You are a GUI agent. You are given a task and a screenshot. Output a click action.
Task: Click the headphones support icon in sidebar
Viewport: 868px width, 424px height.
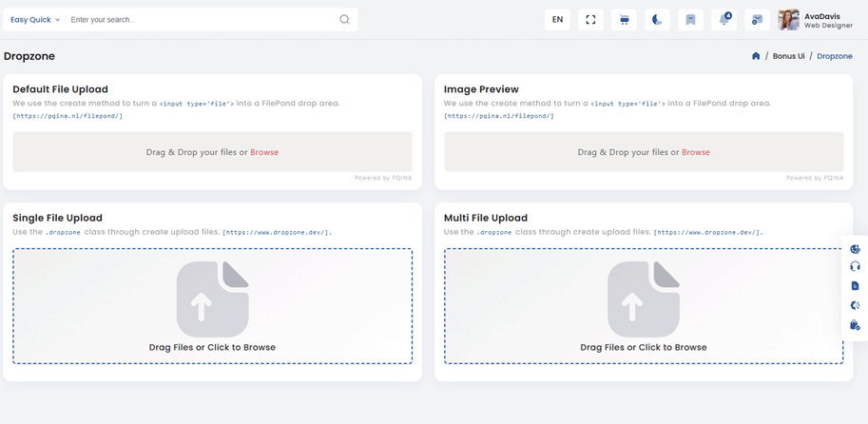[x=855, y=267]
